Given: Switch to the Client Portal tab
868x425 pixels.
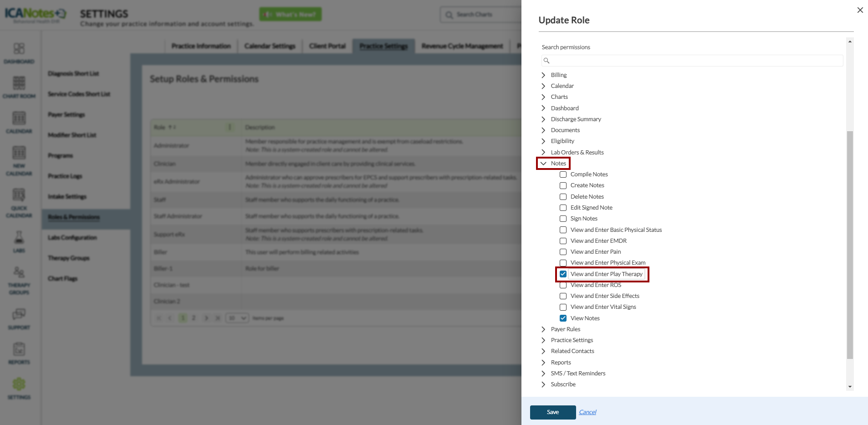Looking at the screenshot, I should (327, 46).
